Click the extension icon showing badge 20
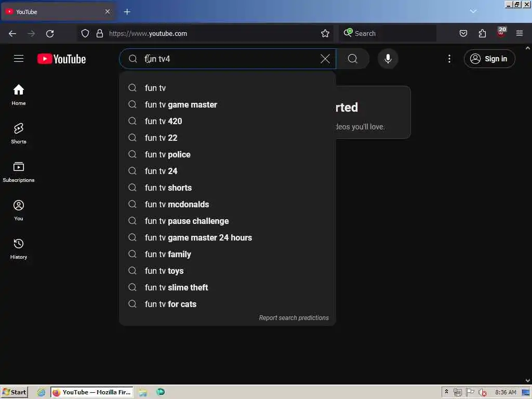Image resolution: width=532 pixels, height=399 pixels. click(x=501, y=32)
